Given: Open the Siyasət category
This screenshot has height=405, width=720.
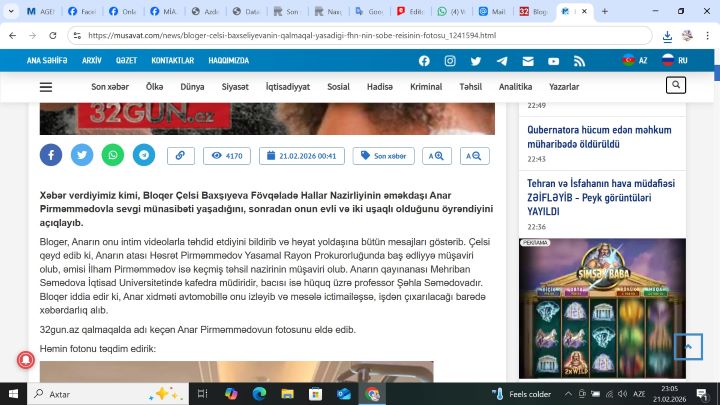Looking at the screenshot, I should [236, 87].
